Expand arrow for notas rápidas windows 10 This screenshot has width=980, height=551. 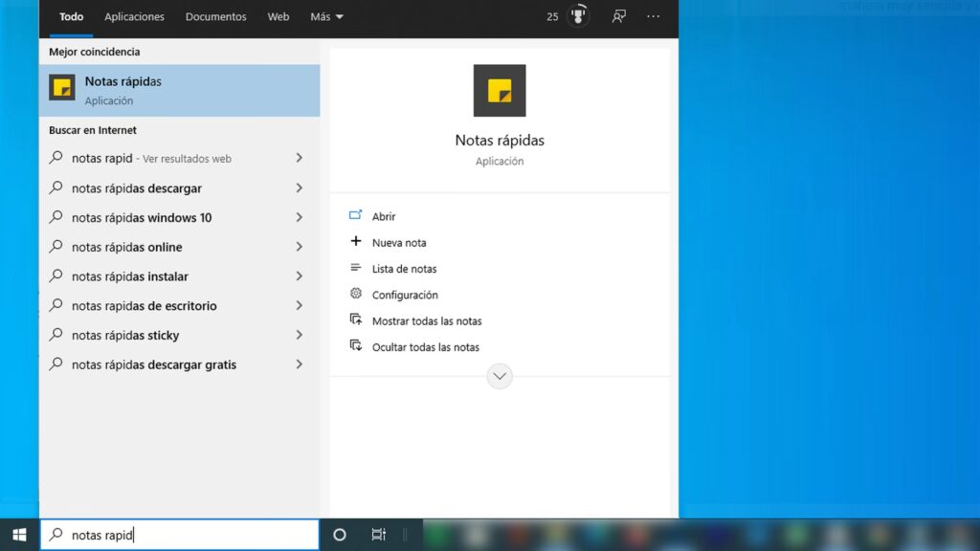(x=299, y=217)
